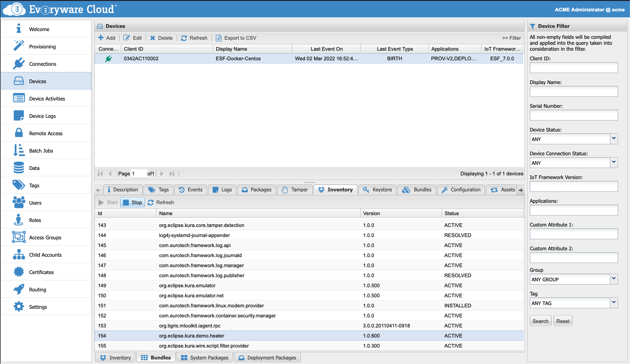
Task: Select the Deployment Packages bottom tab
Action: click(x=267, y=358)
